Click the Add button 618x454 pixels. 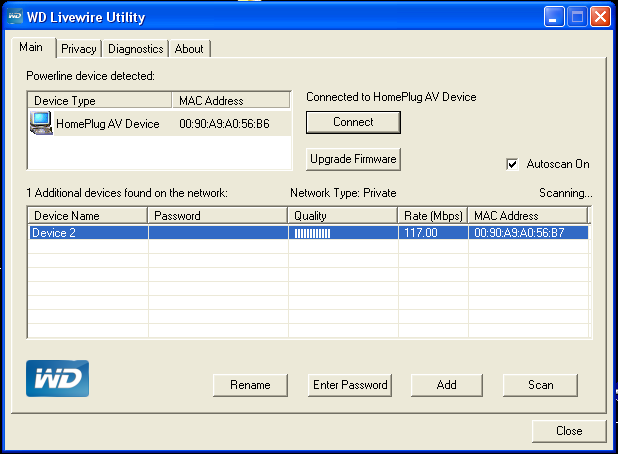(x=447, y=385)
